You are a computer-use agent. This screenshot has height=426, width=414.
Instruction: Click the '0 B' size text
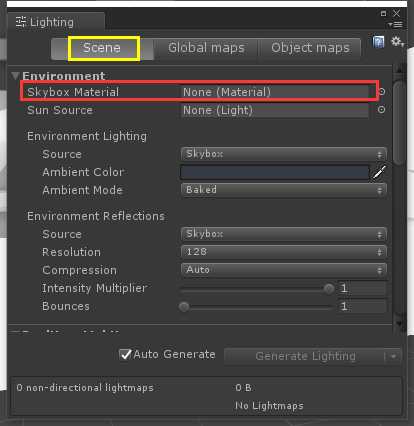[244, 388]
